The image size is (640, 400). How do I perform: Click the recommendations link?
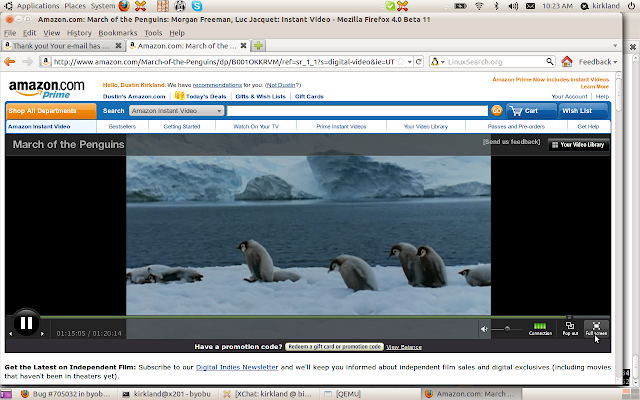click(x=217, y=85)
